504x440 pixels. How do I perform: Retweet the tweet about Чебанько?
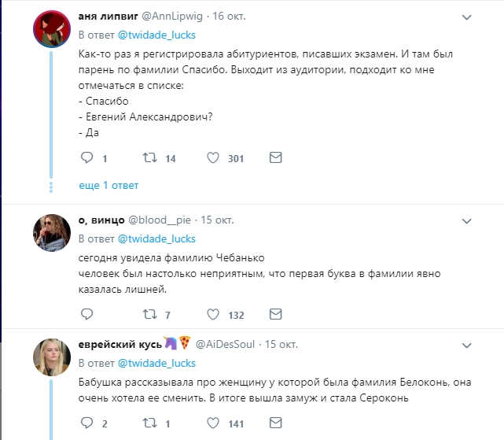147,315
